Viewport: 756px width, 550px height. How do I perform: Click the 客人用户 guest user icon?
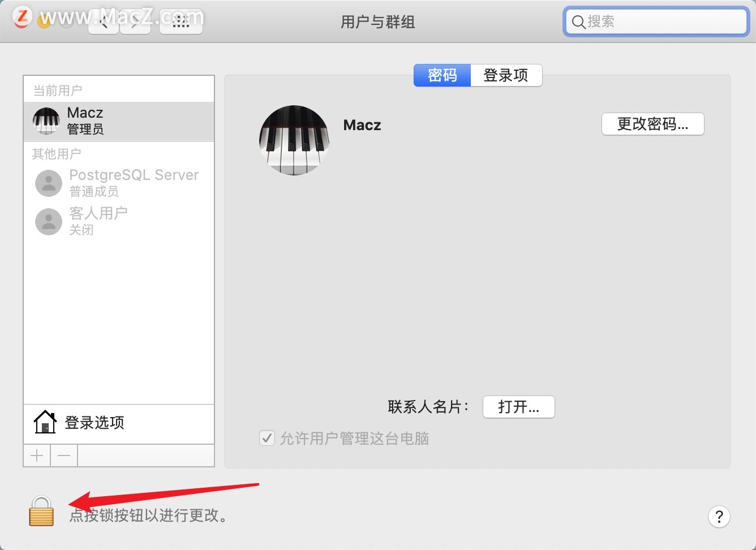pyautogui.click(x=48, y=221)
